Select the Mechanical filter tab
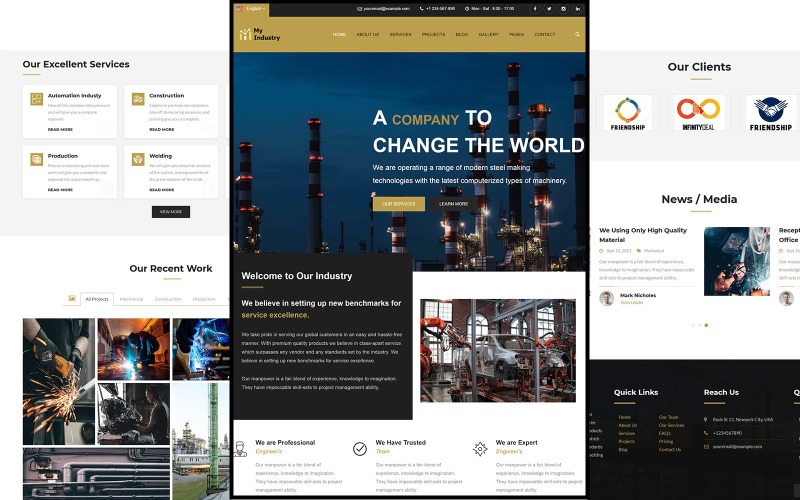The height and width of the screenshot is (500, 800). 132,299
